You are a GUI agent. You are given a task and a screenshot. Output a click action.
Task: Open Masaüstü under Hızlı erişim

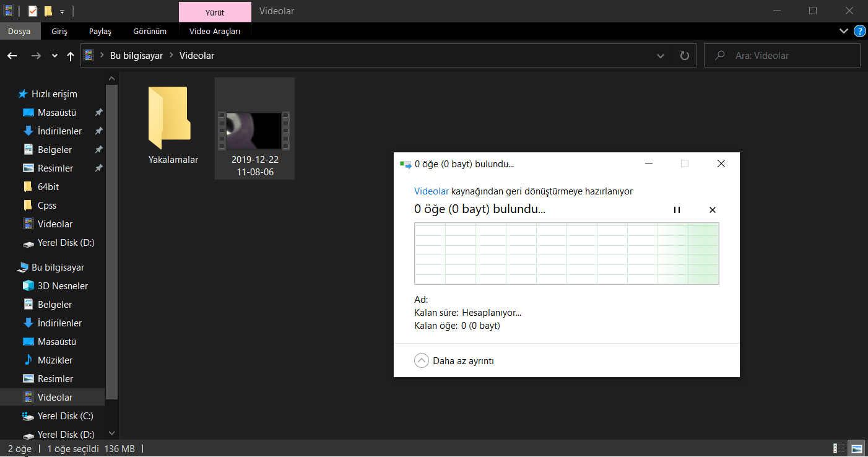57,113
